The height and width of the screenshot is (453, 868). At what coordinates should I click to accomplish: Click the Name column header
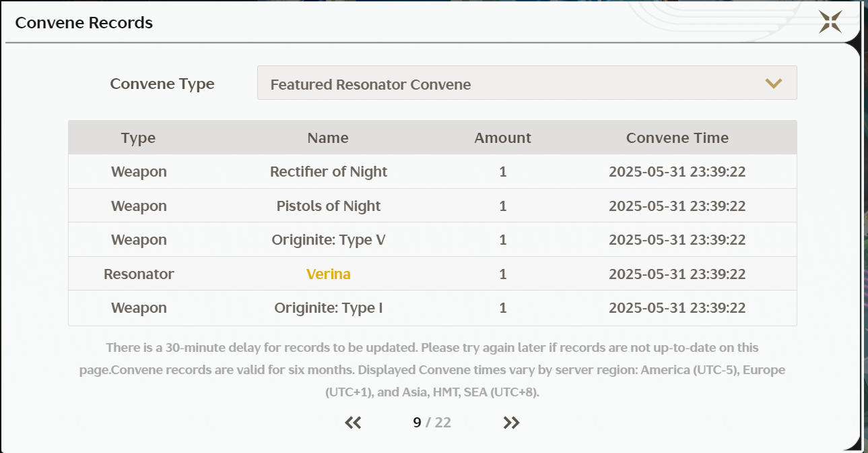[328, 138]
